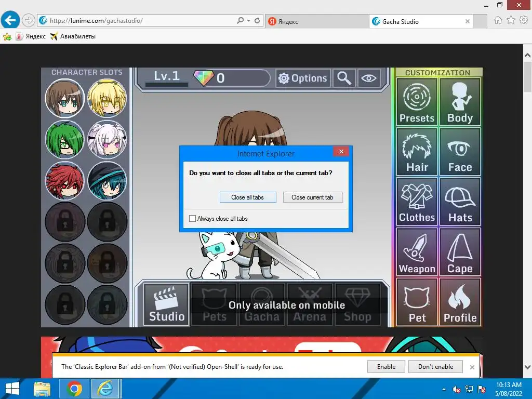Open the Presets customization panel
The height and width of the screenshot is (399, 532).
(417, 102)
